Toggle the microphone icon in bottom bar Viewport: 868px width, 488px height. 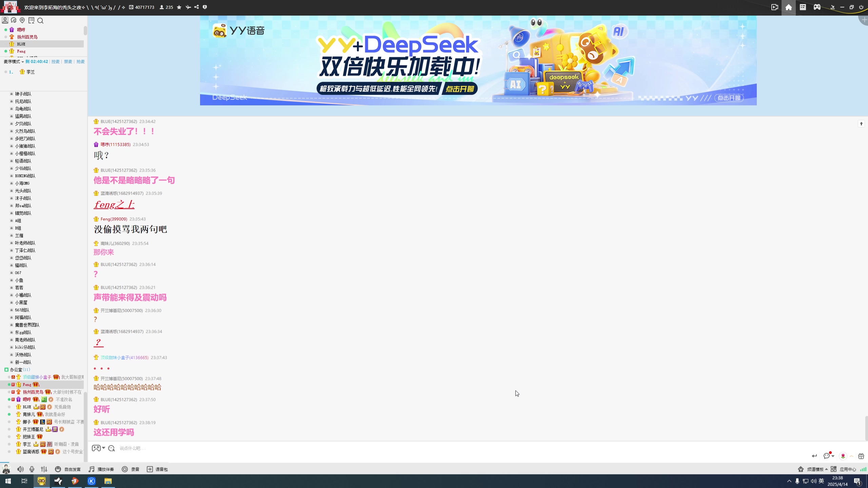[32, 469]
